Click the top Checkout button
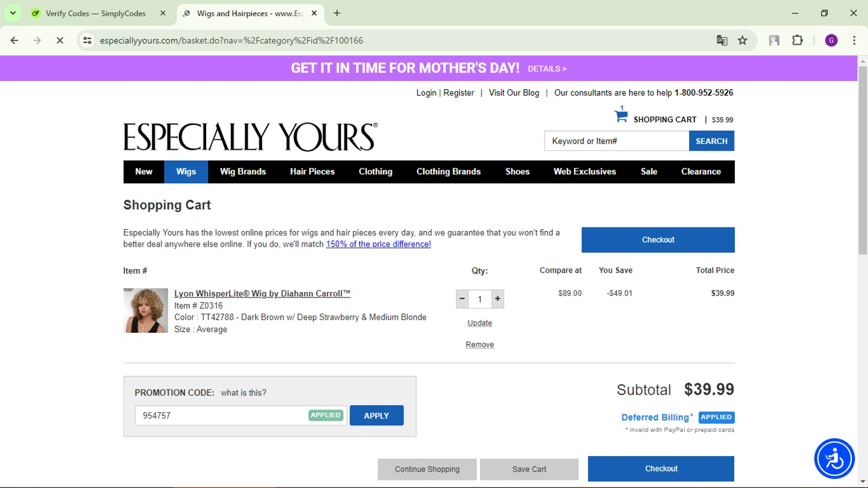The width and height of the screenshot is (868, 488). pyautogui.click(x=658, y=240)
